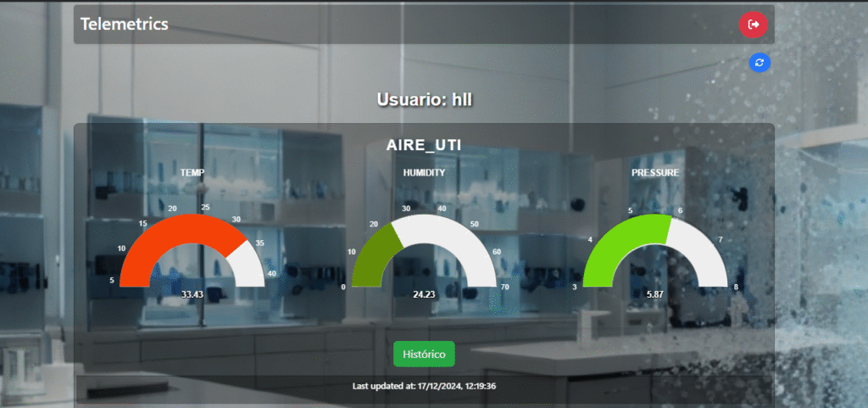Click the humidity reading 24.23

(x=424, y=294)
